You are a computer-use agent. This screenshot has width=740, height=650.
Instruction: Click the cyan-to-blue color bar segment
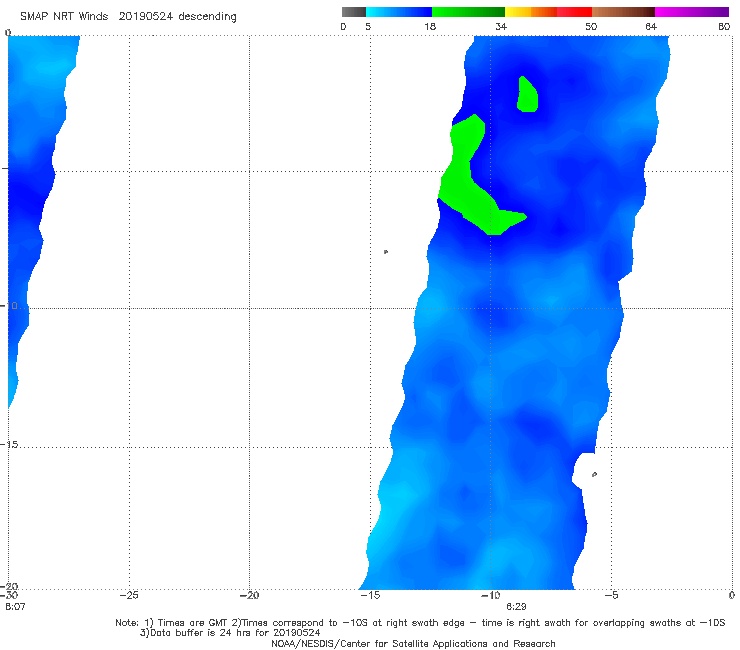tap(399, 12)
